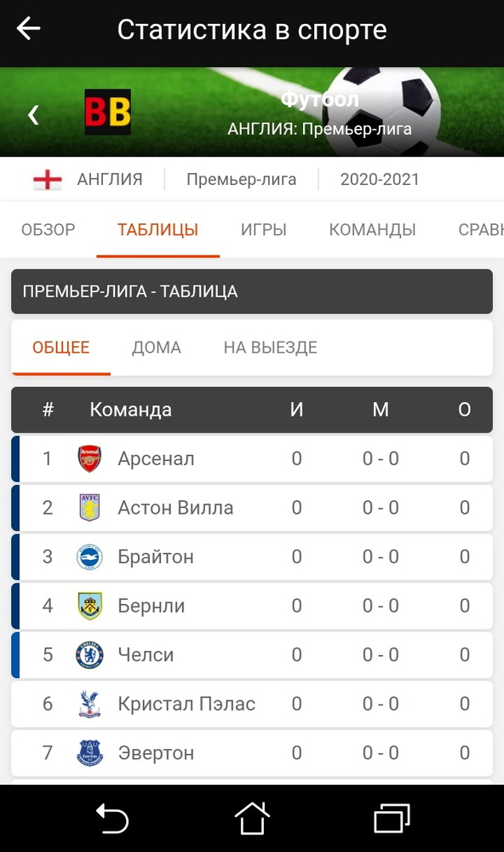Go back using the top-left arrow
The image size is (504, 852).
tap(28, 28)
